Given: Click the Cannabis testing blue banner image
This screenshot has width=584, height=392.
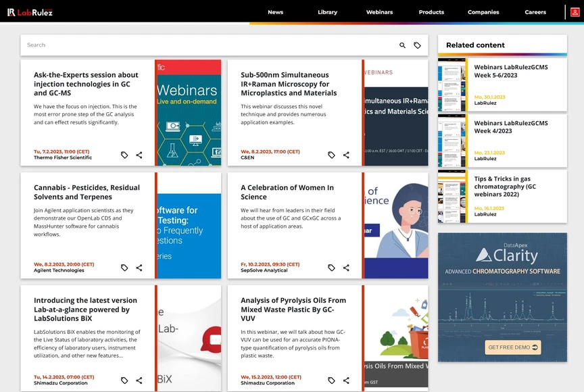Looking at the screenshot, I should (x=189, y=225).
